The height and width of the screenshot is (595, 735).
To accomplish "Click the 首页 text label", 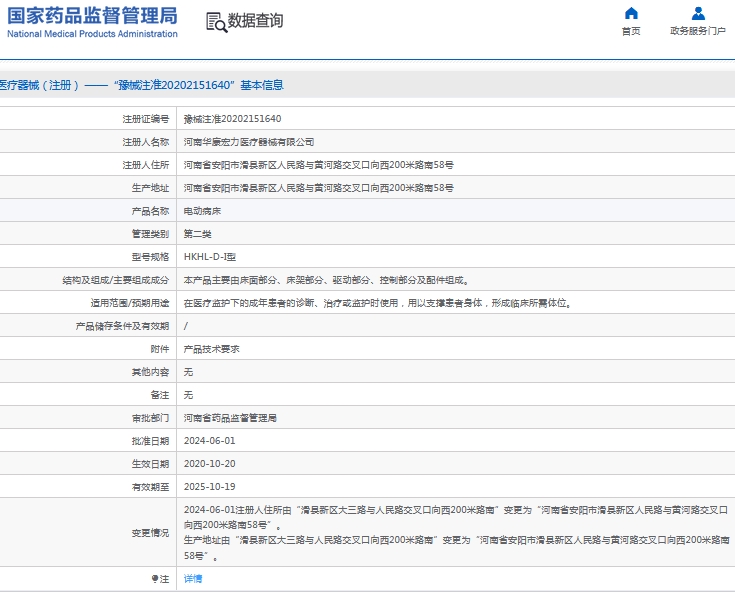I will (631, 31).
